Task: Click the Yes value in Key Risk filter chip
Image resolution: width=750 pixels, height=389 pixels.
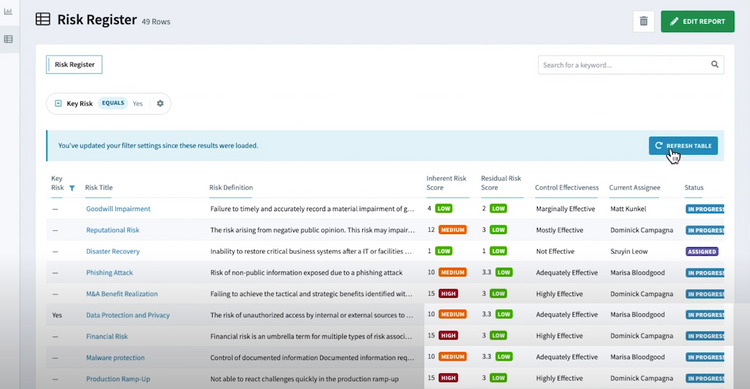Action: 138,103
